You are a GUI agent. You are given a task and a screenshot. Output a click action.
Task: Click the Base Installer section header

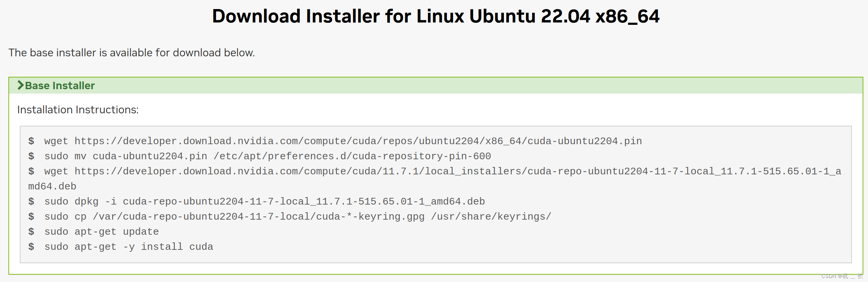[x=436, y=86]
